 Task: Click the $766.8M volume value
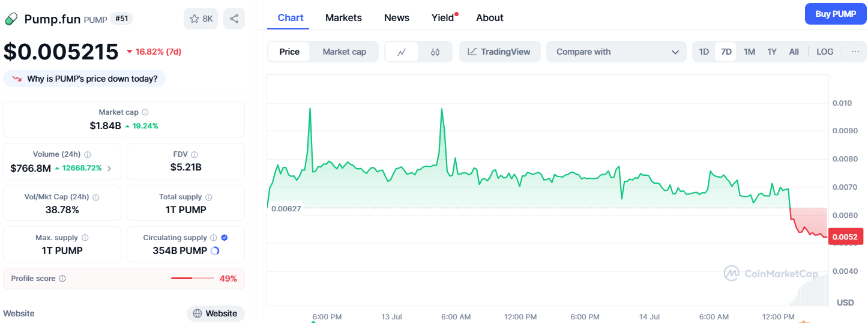[x=31, y=168]
